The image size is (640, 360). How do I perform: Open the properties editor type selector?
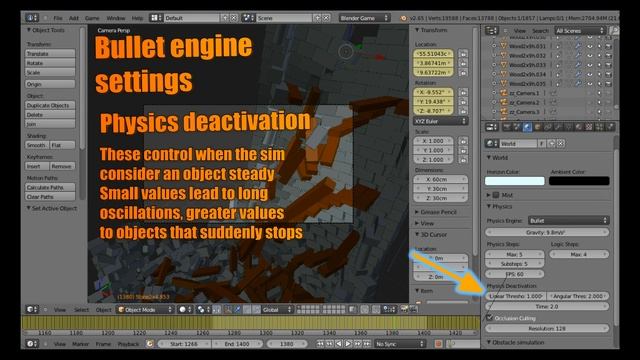[x=491, y=127]
